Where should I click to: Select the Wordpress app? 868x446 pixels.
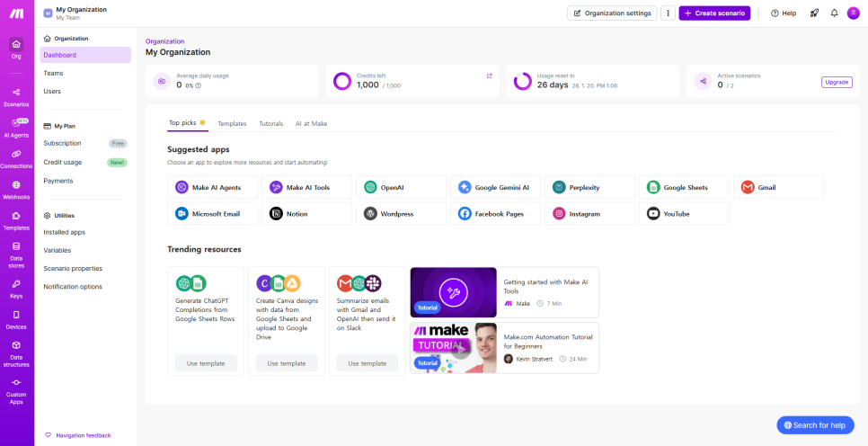(x=402, y=213)
